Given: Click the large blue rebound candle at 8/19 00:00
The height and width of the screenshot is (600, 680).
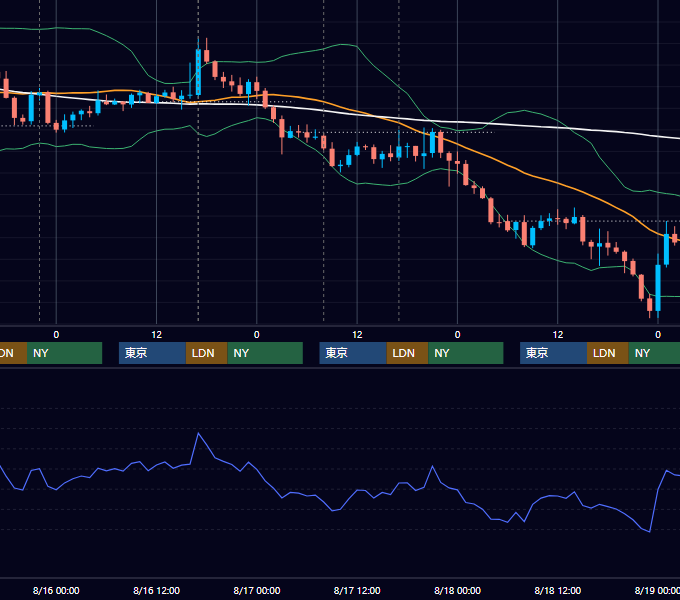Looking at the screenshot, I should click(658, 287).
